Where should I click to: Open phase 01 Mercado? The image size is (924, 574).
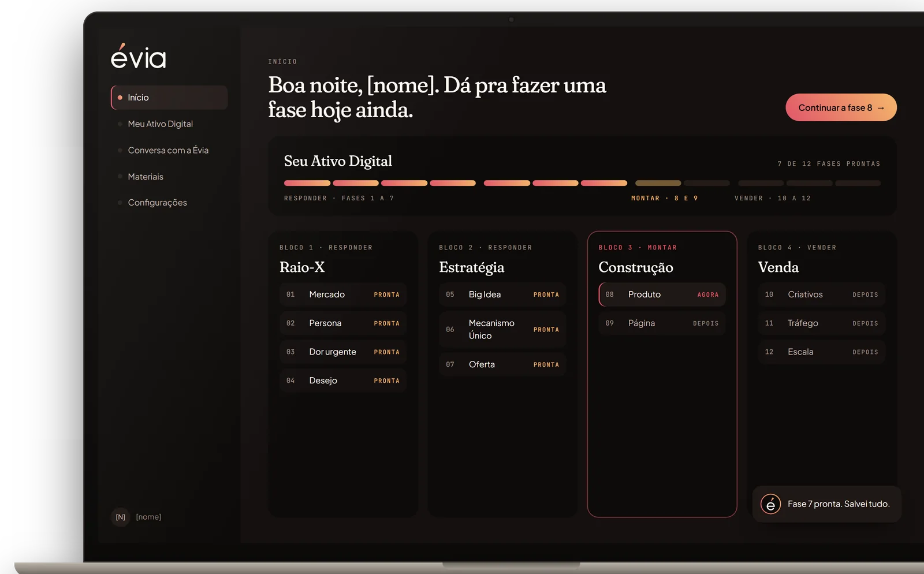(343, 295)
